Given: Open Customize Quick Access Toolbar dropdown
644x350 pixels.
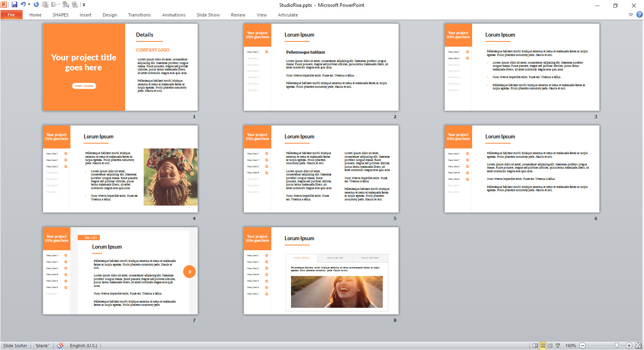Looking at the screenshot, I should [84, 4].
